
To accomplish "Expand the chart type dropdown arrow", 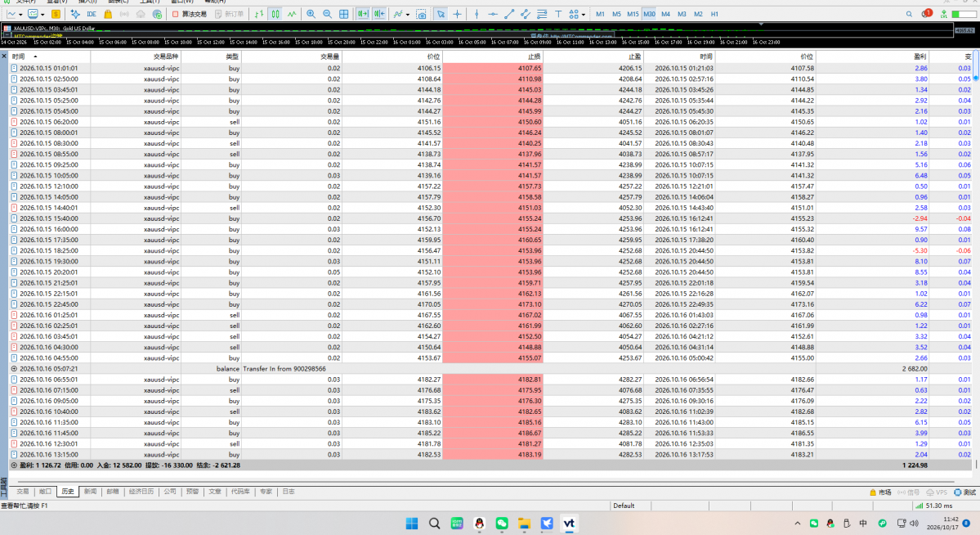I will (x=20, y=15).
